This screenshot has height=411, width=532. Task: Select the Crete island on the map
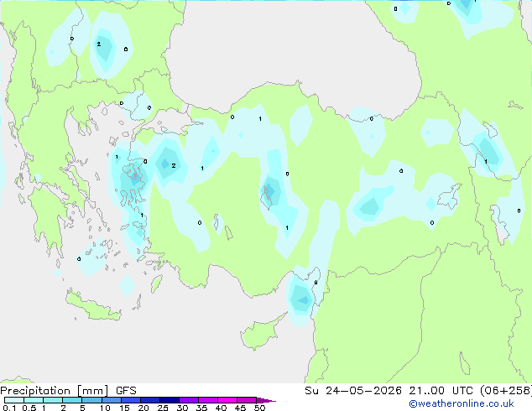point(92,306)
